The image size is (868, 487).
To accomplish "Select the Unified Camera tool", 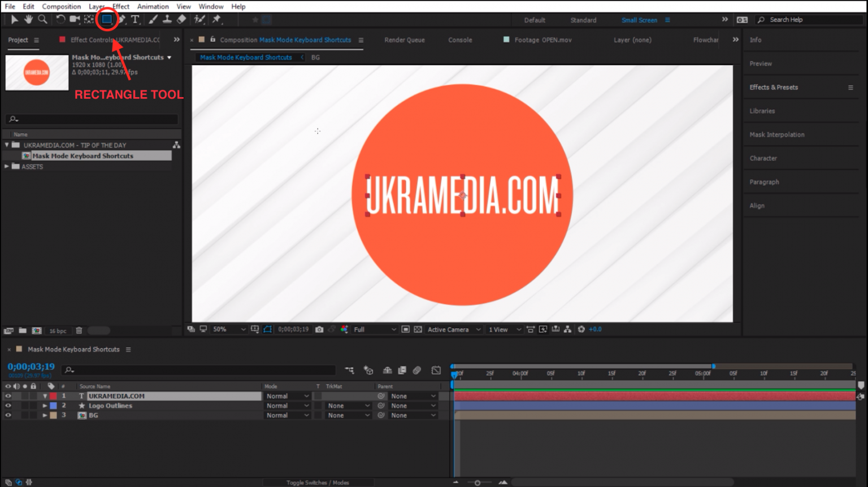I will (75, 19).
